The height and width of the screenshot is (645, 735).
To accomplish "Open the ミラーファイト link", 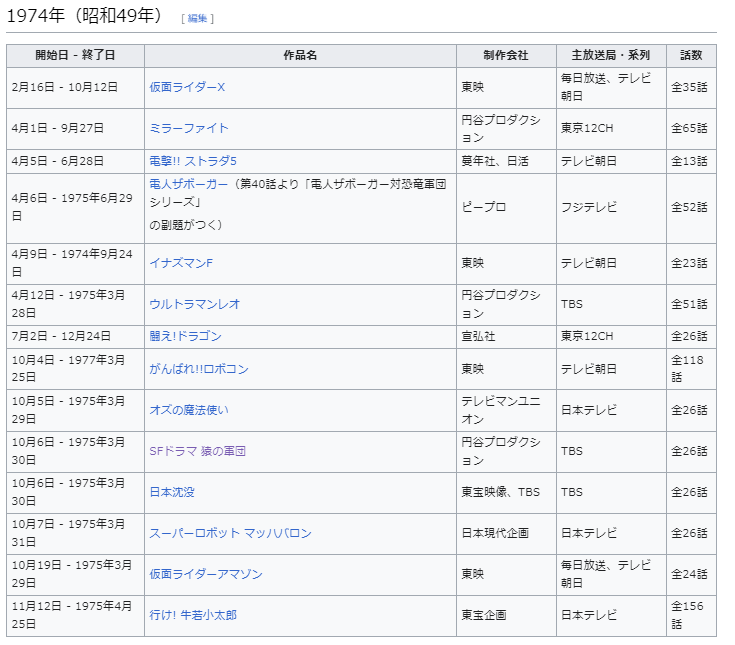I will (189, 128).
